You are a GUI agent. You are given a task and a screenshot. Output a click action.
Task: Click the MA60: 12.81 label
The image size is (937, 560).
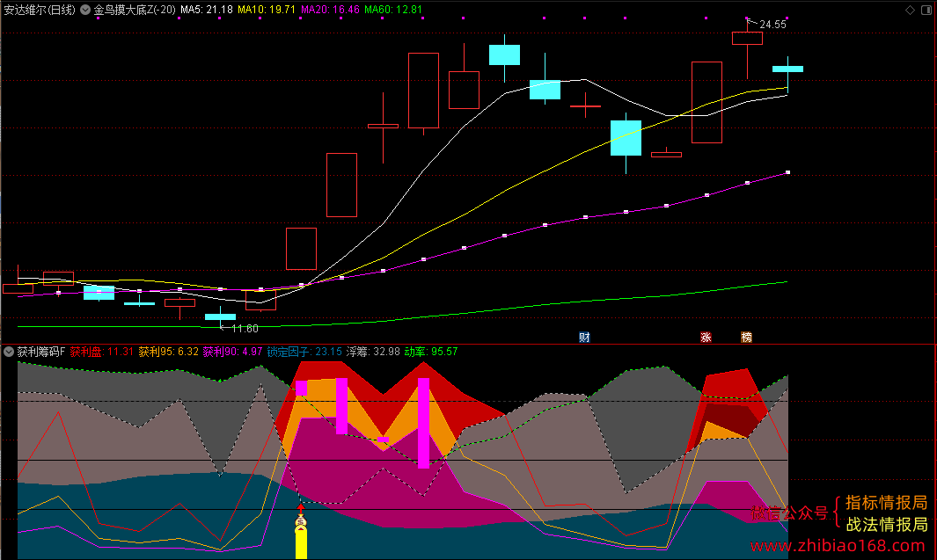click(393, 10)
